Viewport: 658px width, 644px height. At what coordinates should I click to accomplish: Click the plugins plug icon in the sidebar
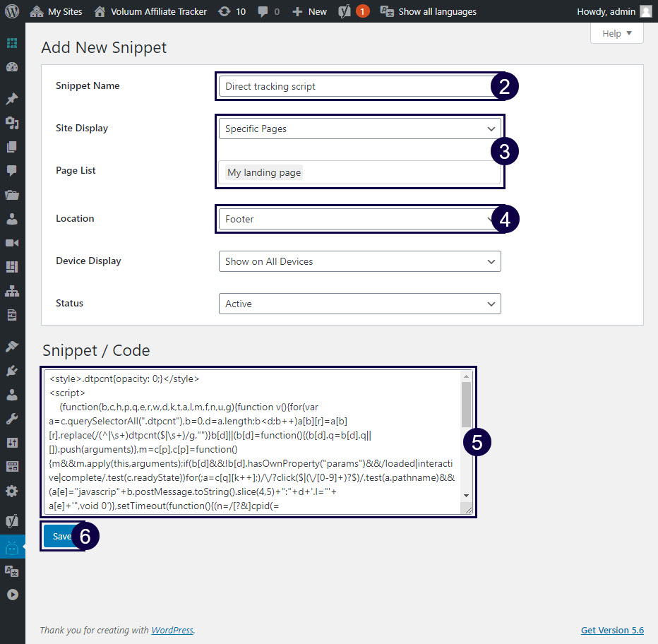pyautogui.click(x=11, y=369)
